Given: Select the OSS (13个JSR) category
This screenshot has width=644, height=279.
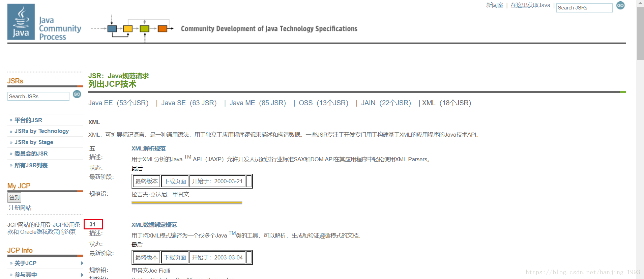Looking at the screenshot, I should pos(323,103).
